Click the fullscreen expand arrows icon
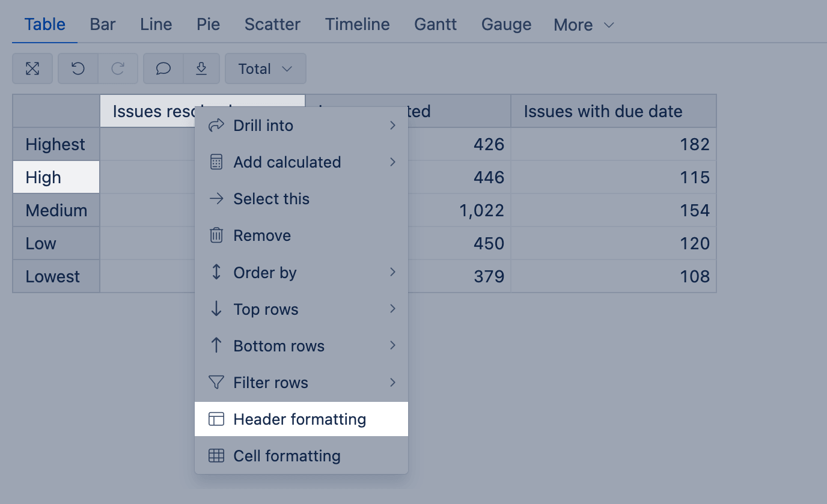The image size is (827, 504). [32, 68]
